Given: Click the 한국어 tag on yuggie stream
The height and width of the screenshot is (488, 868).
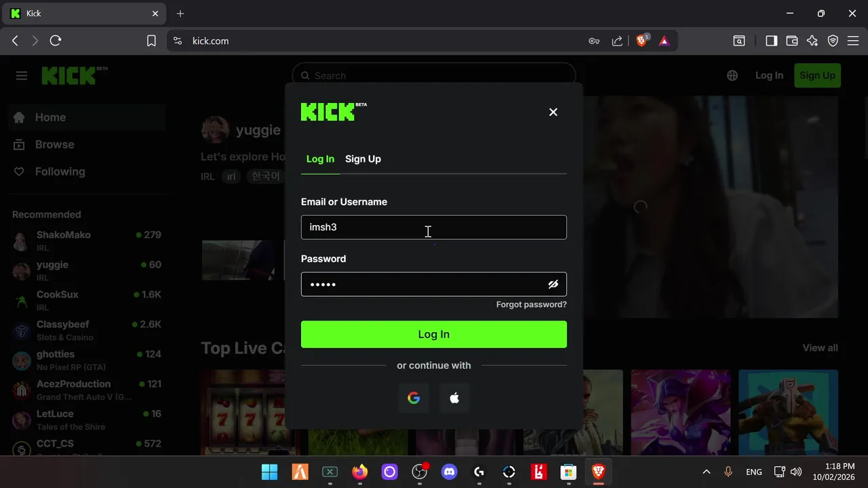Looking at the screenshot, I should pyautogui.click(x=265, y=176).
